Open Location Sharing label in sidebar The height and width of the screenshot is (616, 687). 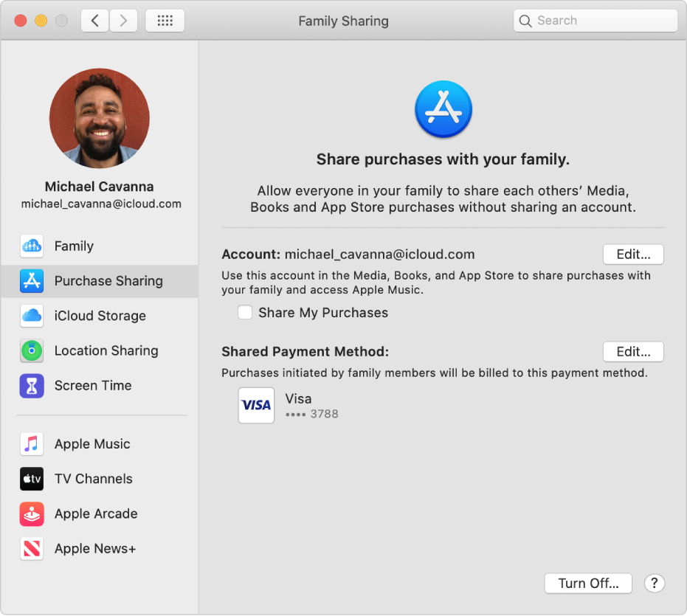[106, 350]
